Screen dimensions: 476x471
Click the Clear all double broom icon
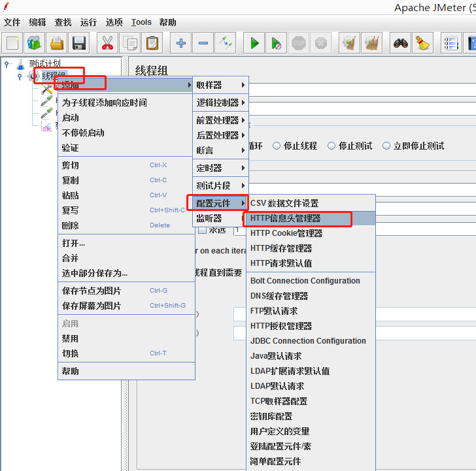click(372, 43)
